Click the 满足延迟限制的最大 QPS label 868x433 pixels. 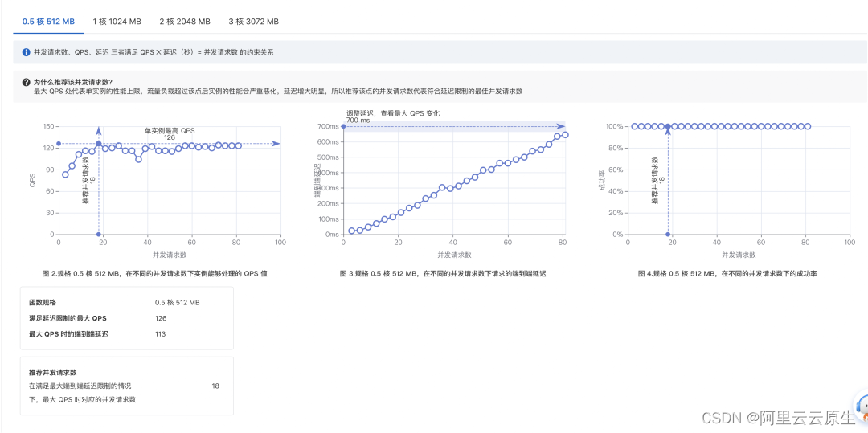[x=68, y=318]
